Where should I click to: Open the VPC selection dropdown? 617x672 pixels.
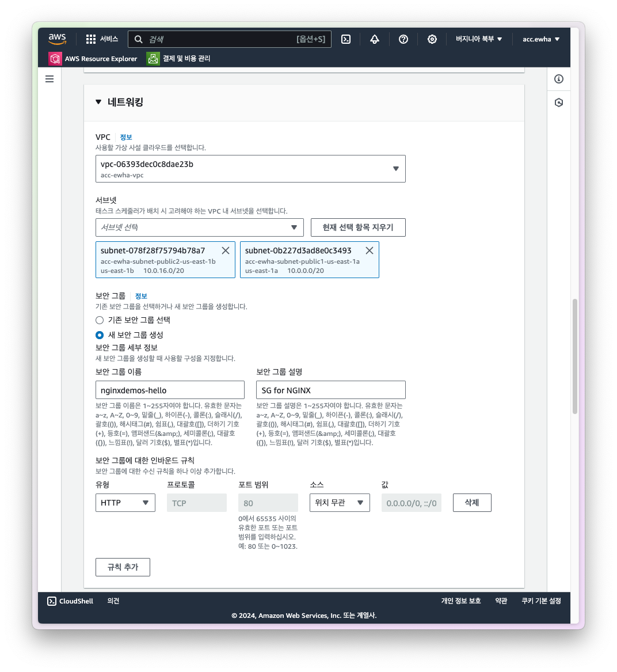[250, 169]
